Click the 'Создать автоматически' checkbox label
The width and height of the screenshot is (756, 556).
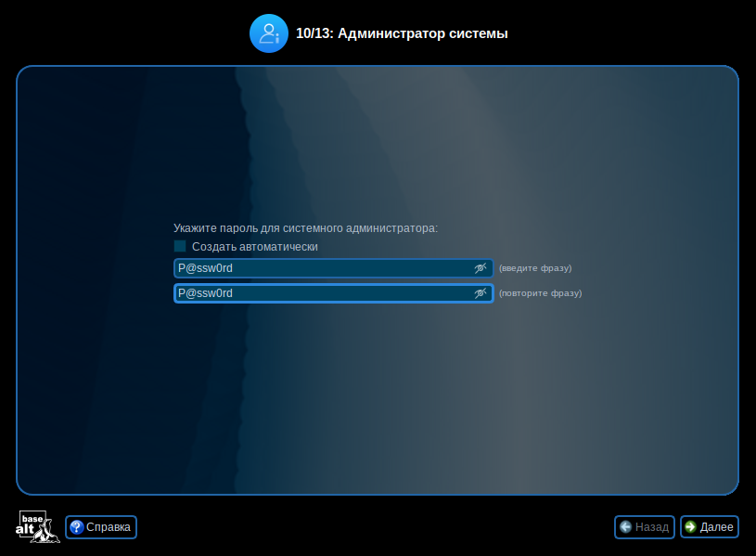tap(255, 247)
